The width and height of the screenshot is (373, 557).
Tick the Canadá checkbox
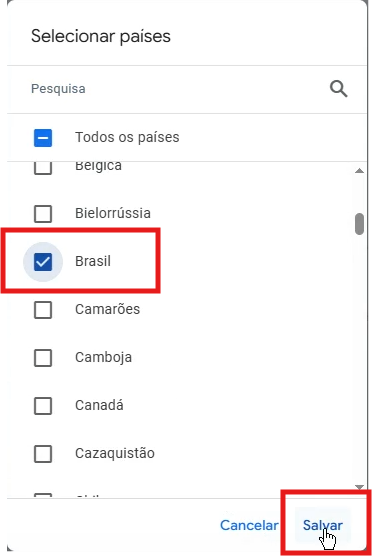coord(43,406)
